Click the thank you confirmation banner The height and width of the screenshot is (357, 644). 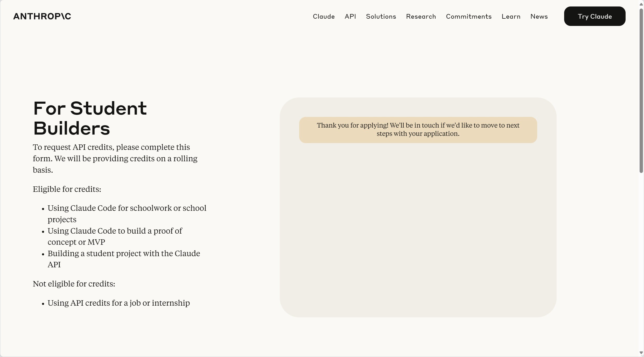pyautogui.click(x=418, y=130)
